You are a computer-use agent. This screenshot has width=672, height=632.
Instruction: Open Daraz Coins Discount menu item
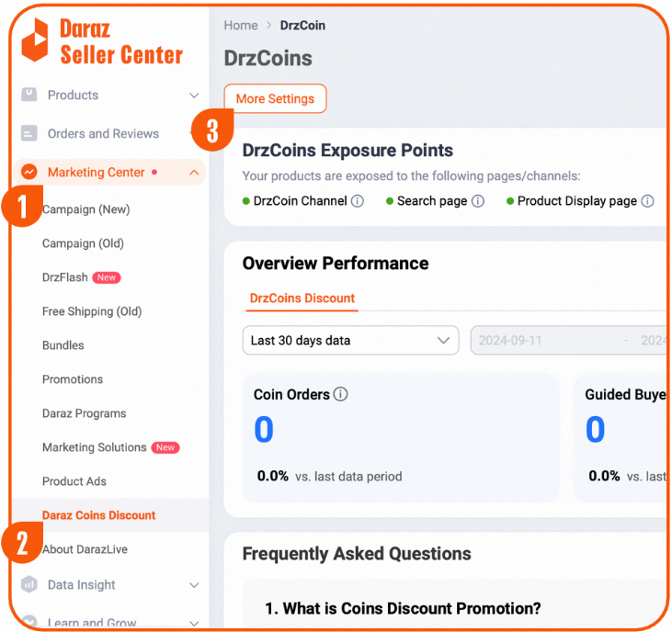coord(99,515)
